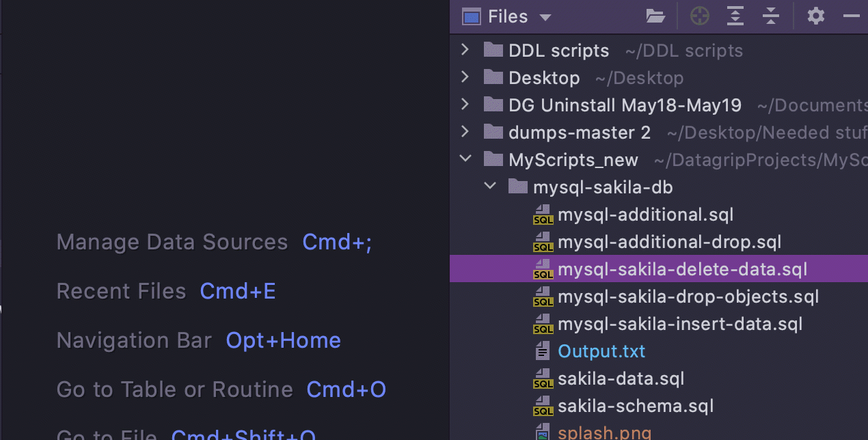The image size is (868, 440).
Task: Click SQL icon of sakila-schema.sql
Action: [543, 406]
